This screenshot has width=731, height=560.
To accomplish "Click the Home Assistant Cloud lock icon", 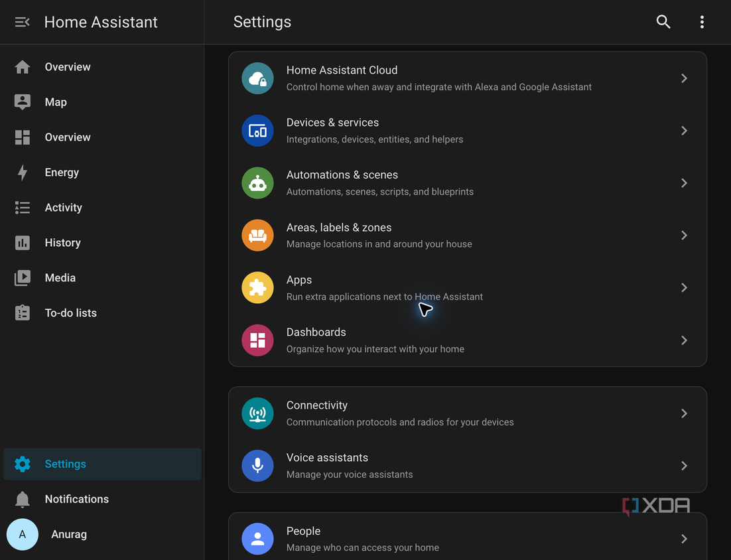I will pyautogui.click(x=257, y=78).
